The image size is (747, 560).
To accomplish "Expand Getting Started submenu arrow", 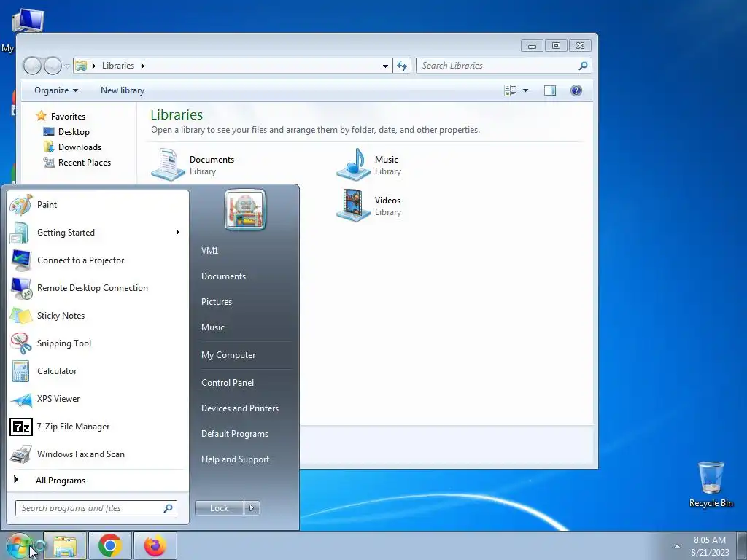I will point(178,233).
